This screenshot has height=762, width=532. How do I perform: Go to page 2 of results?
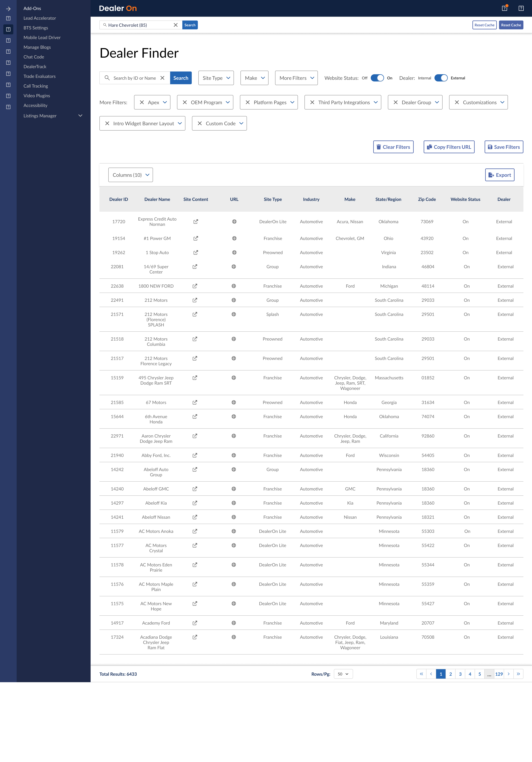point(450,674)
